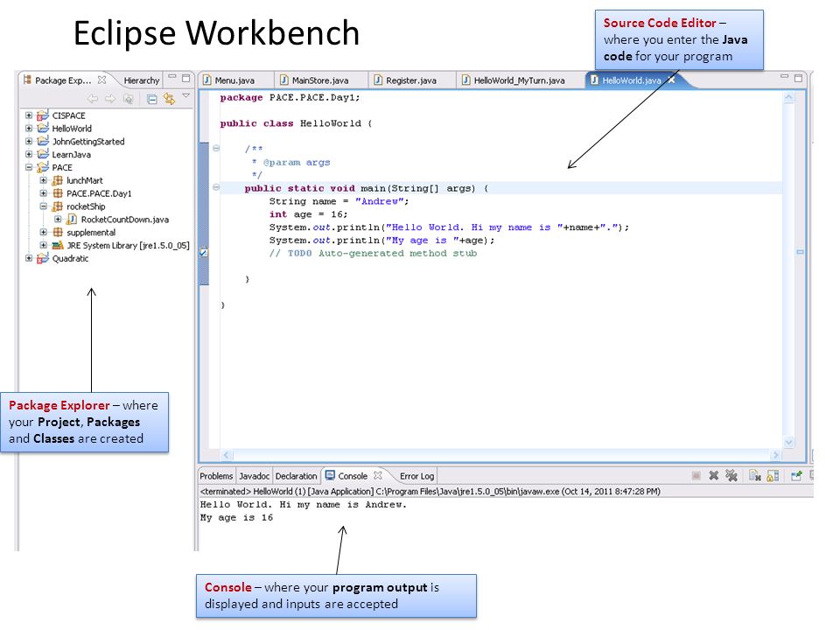Click the editor horizontal scrollbar left arrow

pyautogui.click(x=226, y=455)
